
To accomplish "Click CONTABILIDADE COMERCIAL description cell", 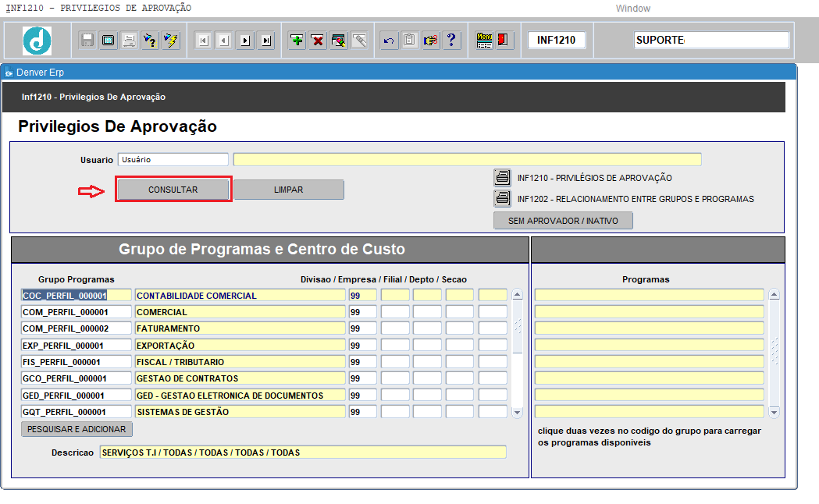I will 240,296.
